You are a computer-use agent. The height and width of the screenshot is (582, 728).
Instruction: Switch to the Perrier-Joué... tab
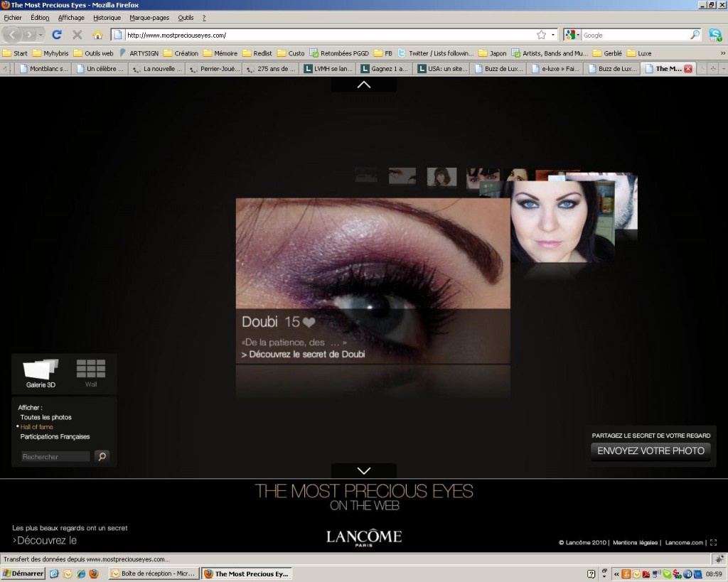pyautogui.click(x=215, y=69)
